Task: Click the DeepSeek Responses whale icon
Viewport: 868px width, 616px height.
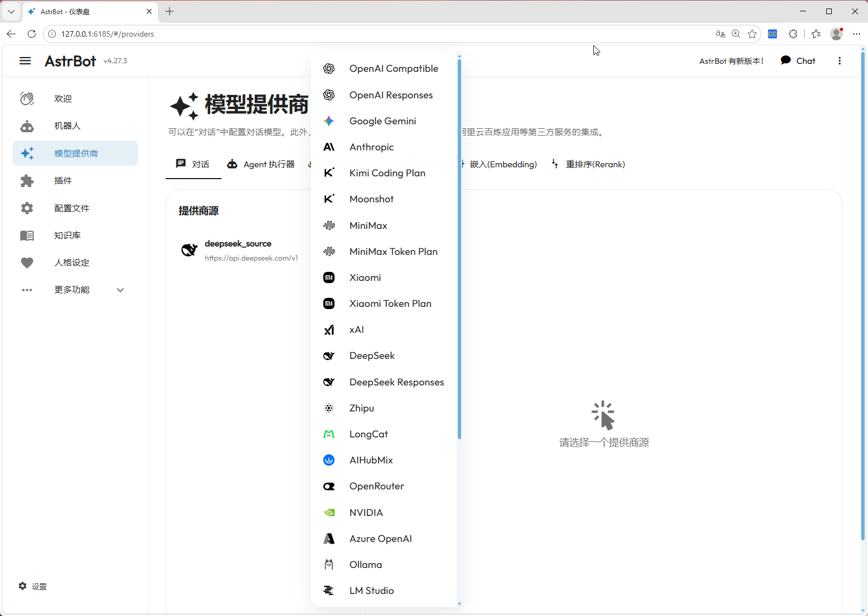Action: [329, 382]
